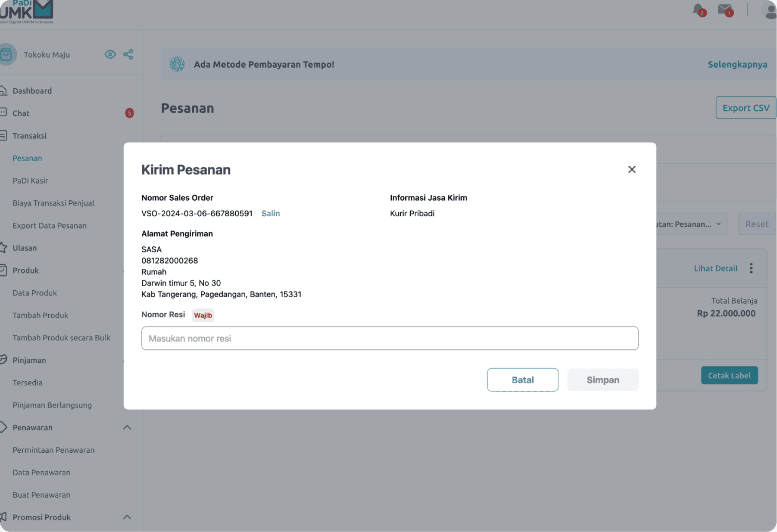
Task: Collapse the Promosi Produk section
Action: (127, 517)
